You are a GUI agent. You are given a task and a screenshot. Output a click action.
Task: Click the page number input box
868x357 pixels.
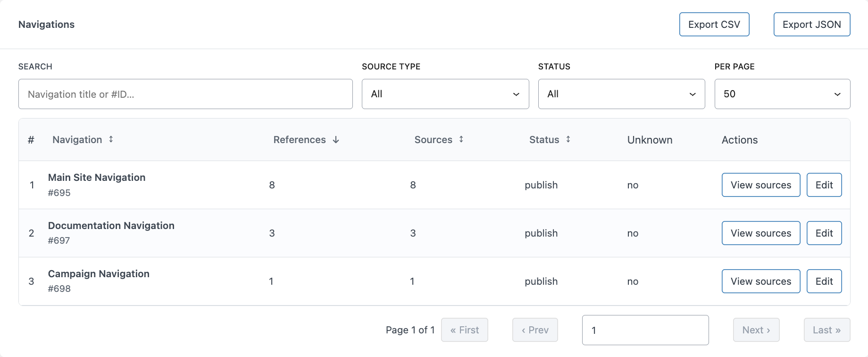click(645, 330)
